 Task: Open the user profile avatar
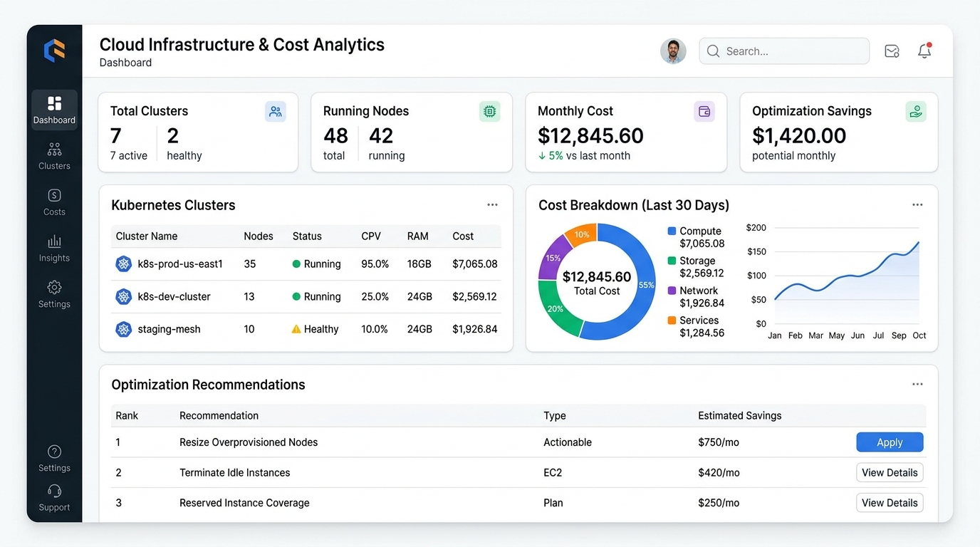673,51
